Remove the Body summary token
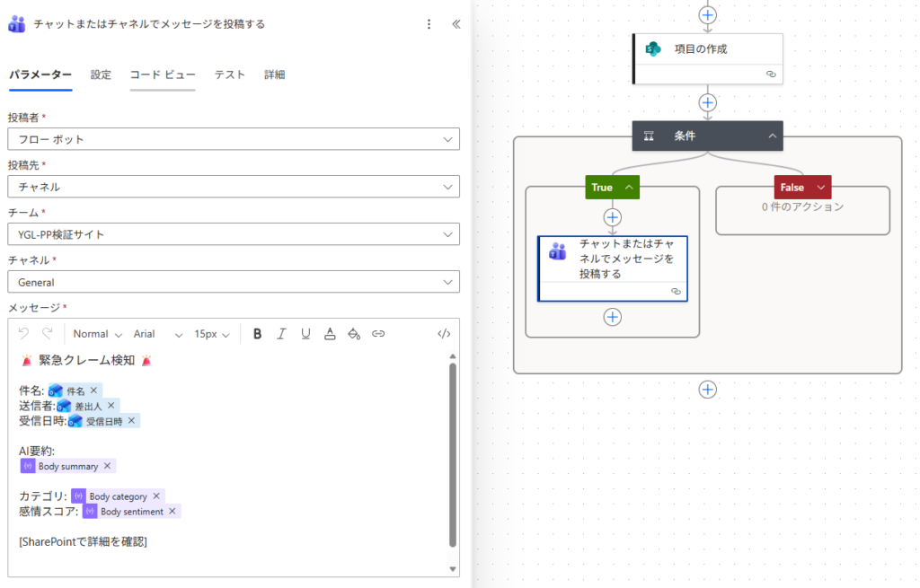The height and width of the screenshot is (588, 920). click(107, 466)
